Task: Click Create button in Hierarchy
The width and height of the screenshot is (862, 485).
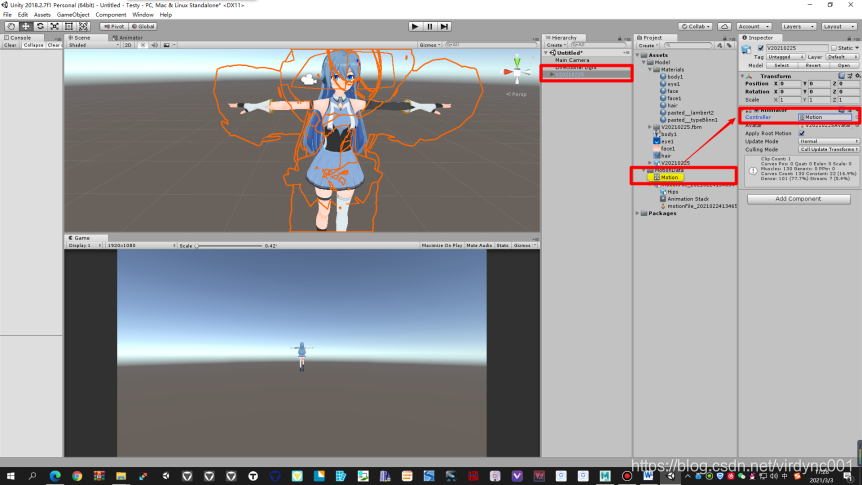Action: pyautogui.click(x=555, y=45)
